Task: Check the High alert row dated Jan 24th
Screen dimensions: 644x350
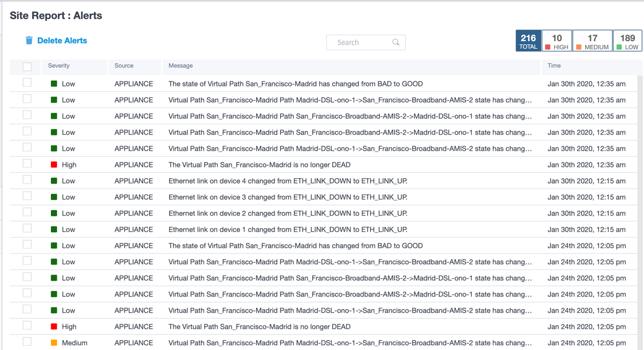Action: tap(27, 325)
